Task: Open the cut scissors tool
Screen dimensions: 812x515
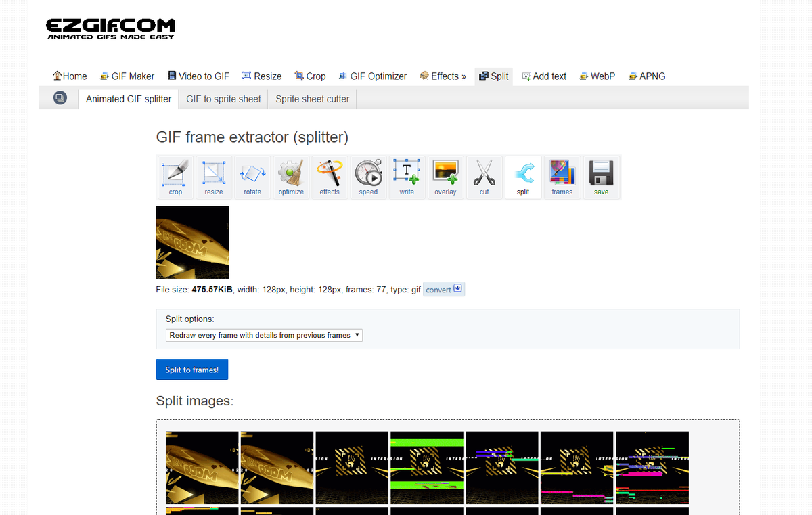Action: click(x=484, y=177)
